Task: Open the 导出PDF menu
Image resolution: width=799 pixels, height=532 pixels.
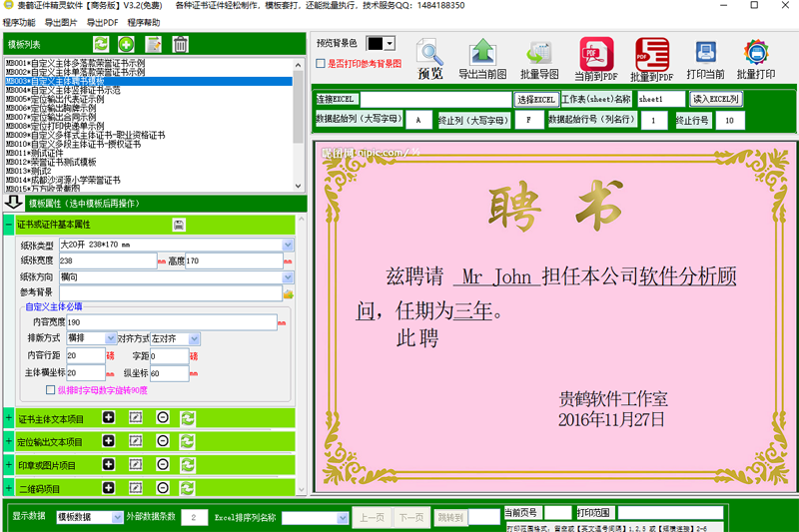Action: tap(102, 22)
